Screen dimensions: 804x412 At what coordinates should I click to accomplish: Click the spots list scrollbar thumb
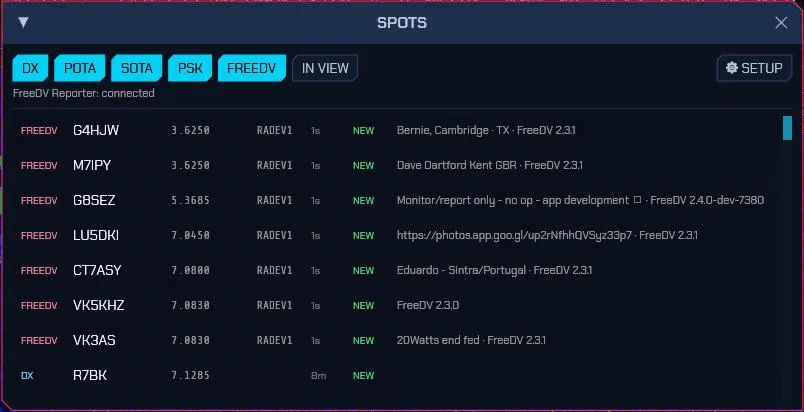tap(787, 128)
